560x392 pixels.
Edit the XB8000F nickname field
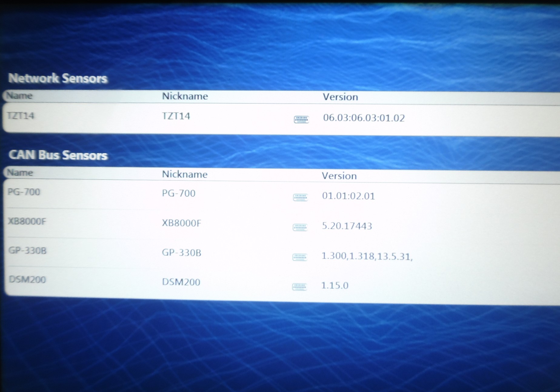(181, 223)
